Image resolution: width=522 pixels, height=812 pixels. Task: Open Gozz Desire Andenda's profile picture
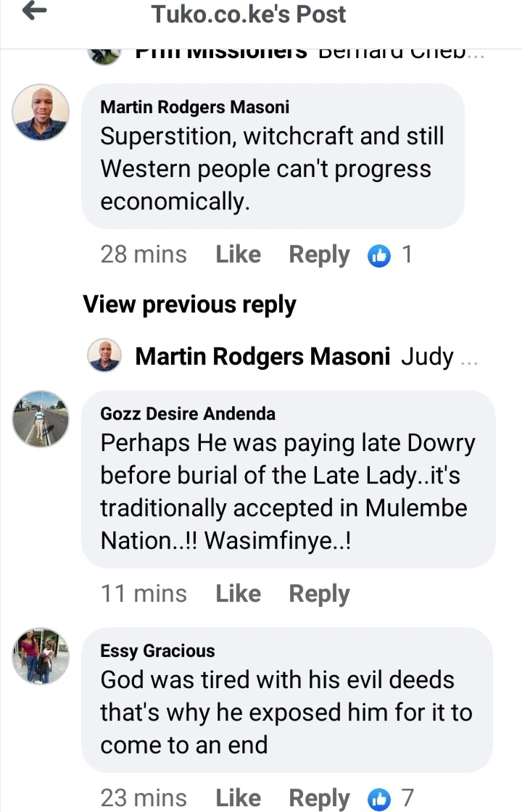[x=41, y=419]
